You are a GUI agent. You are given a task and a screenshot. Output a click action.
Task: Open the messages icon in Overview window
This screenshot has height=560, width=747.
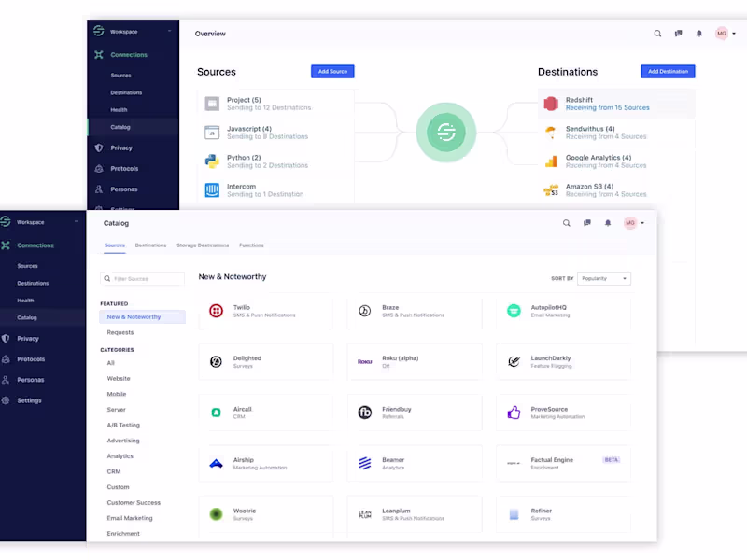[679, 34]
